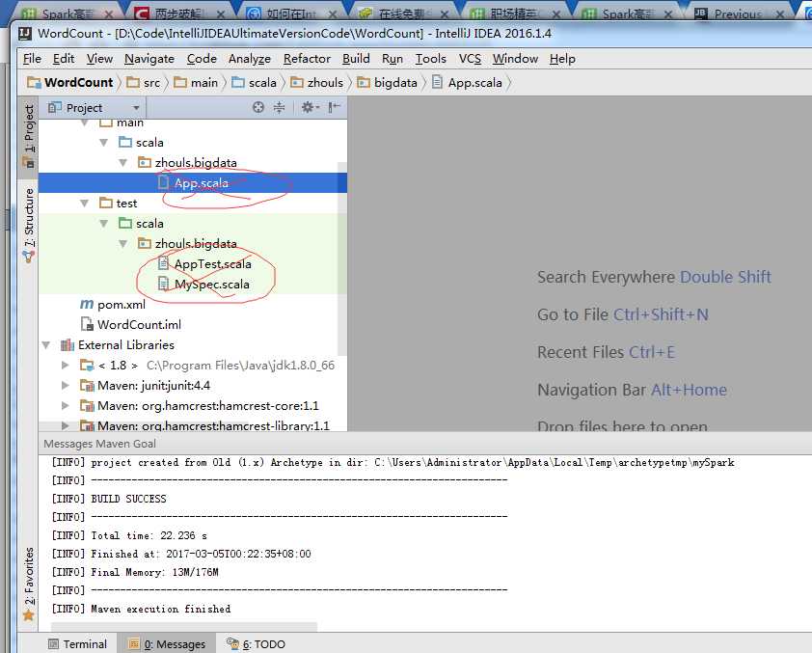Open the Edit menu

(x=64, y=59)
